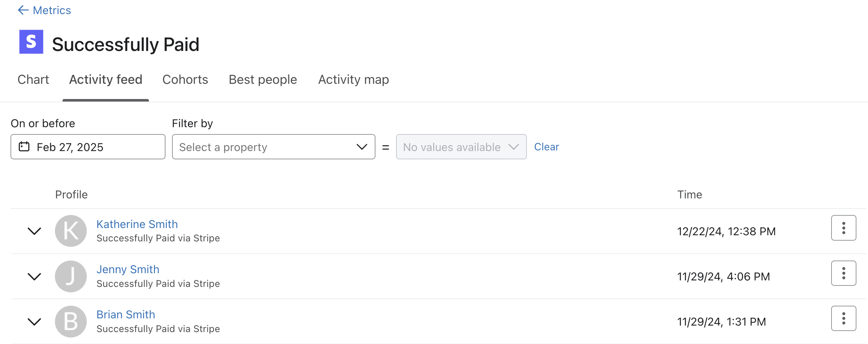
Task: Expand Katherine Smith's activity row
Action: (x=34, y=231)
